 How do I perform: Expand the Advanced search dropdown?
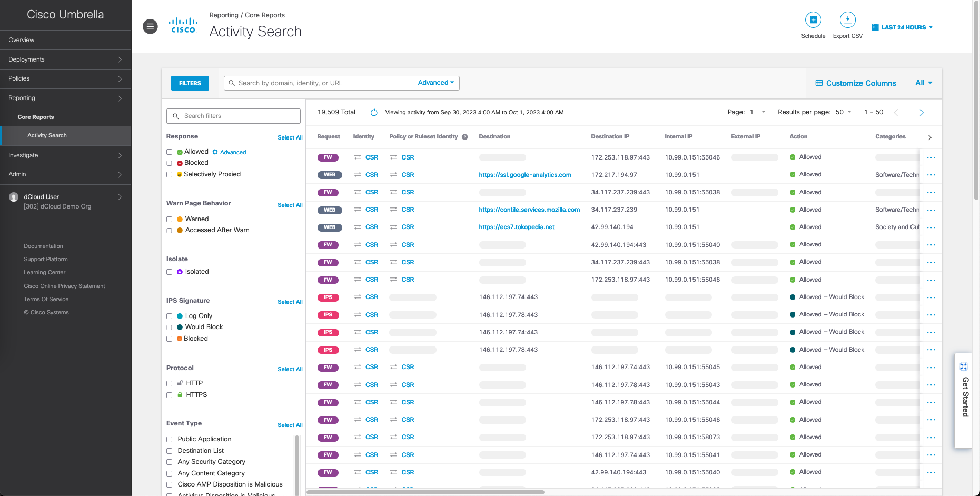pos(435,83)
